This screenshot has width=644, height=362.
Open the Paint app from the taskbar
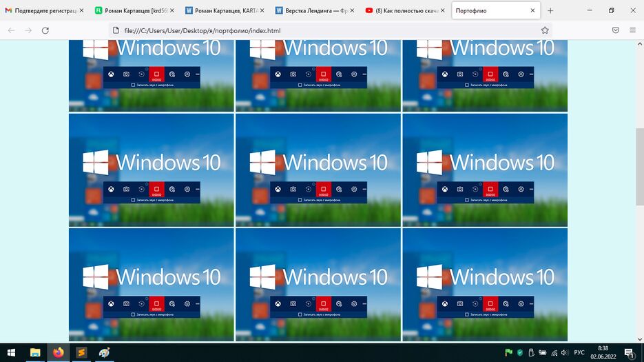104,352
